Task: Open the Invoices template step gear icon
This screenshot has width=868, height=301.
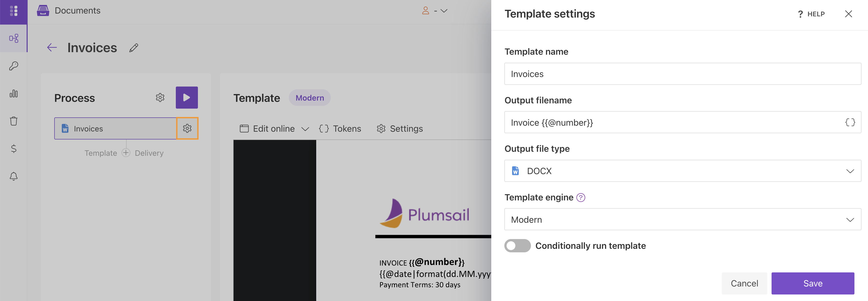Action: 187,128
